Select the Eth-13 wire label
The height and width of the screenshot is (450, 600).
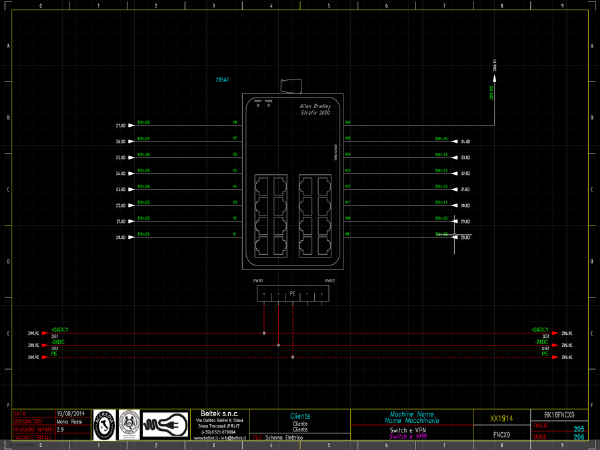[441, 171]
